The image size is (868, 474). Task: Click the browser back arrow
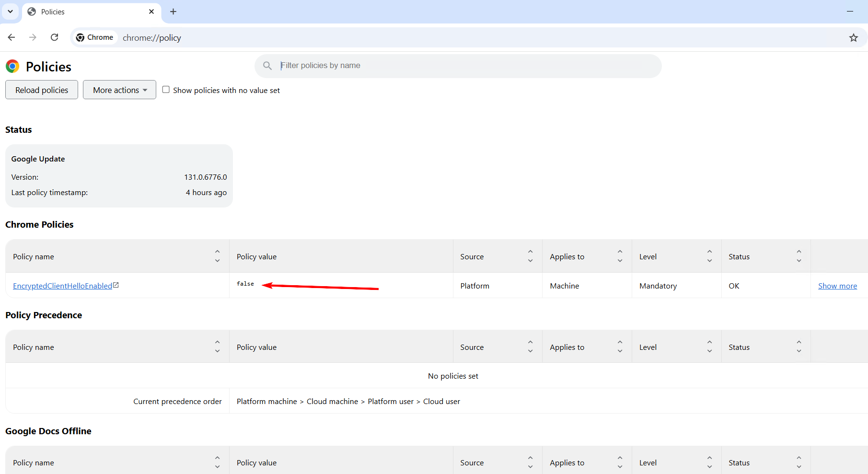[12, 37]
